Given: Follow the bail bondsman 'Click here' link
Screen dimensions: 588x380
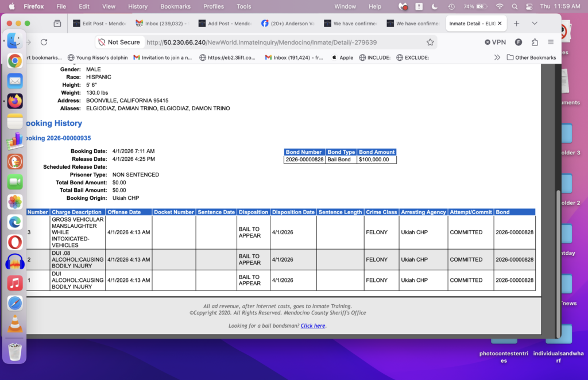Looking at the screenshot, I should [x=313, y=326].
